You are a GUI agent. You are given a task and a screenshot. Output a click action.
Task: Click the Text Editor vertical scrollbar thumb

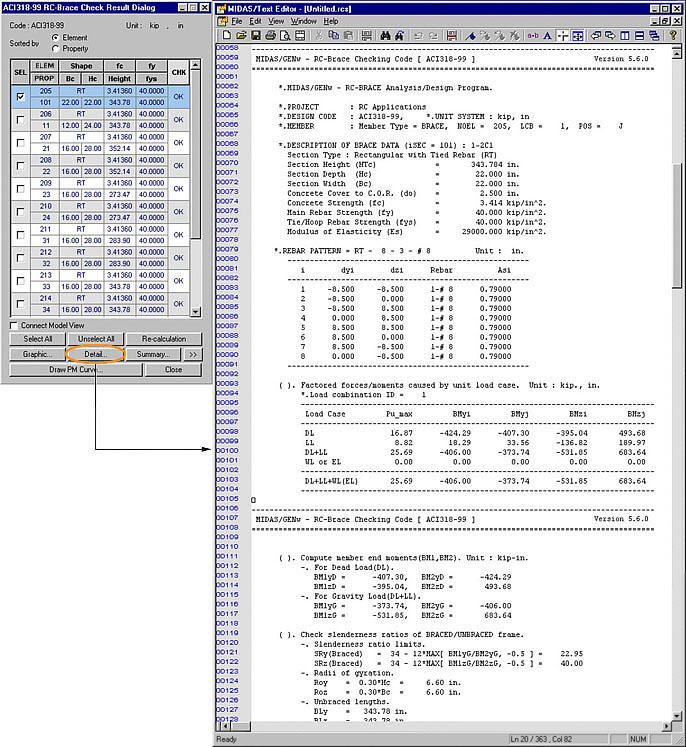tap(677, 225)
